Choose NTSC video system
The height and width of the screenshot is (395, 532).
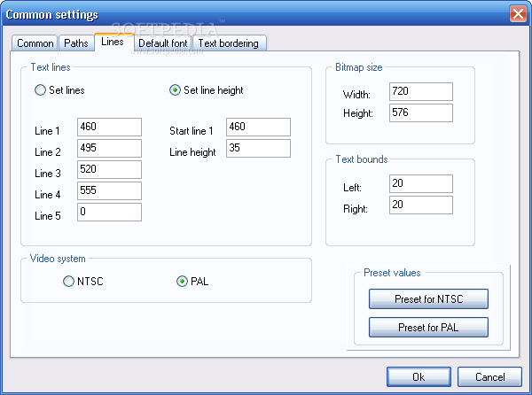click(x=83, y=281)
